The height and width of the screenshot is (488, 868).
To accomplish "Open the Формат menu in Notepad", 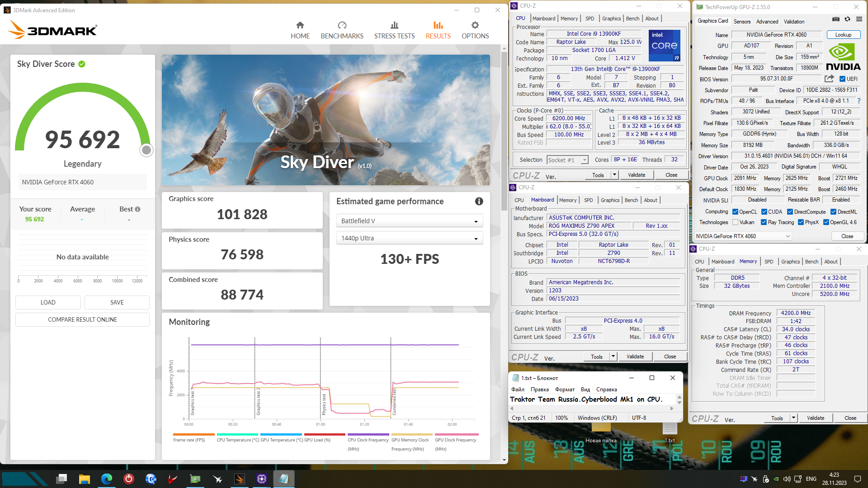I will tap(565, 389).
